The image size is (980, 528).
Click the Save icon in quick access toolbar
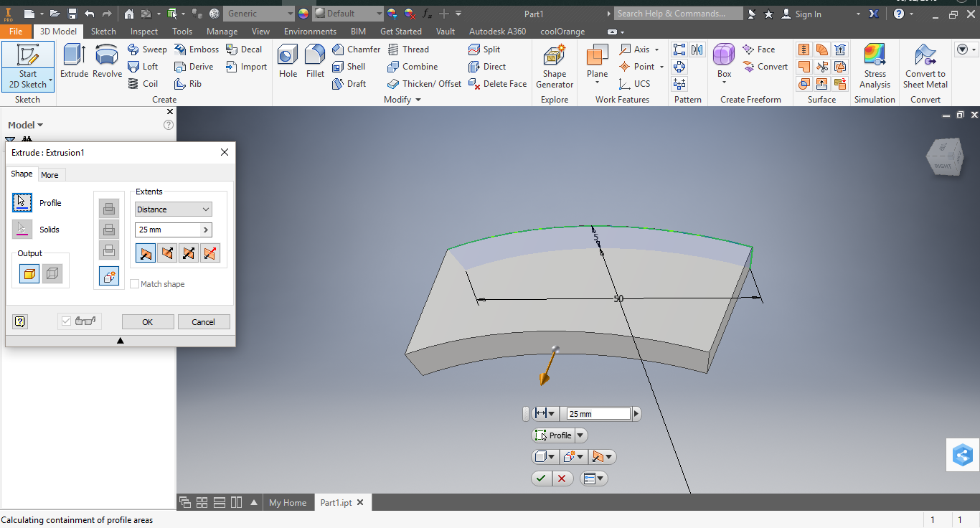tap(72, 14)
